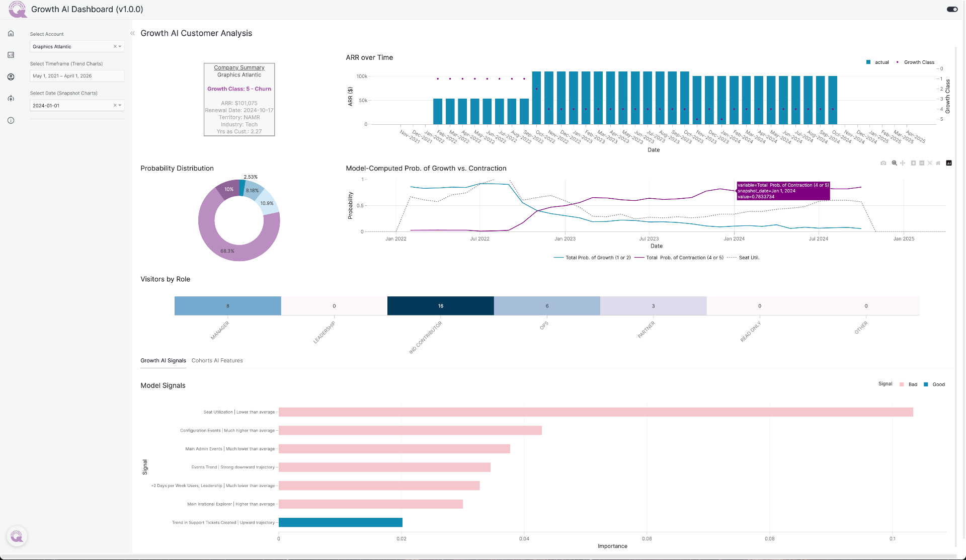
Task: Collapse the filter sidebar with double chevron
Action: point(132,33)
